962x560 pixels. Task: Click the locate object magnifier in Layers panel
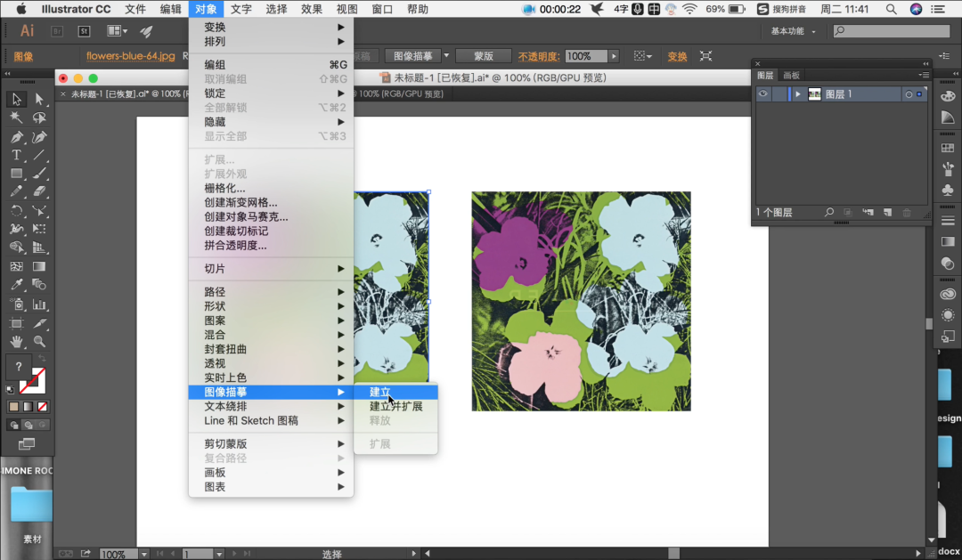[x=829, y=212]
